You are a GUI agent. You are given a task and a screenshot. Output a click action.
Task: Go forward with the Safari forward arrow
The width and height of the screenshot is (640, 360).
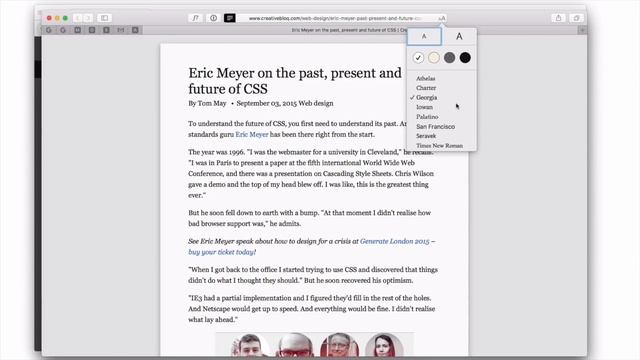[x=88, y=18]
